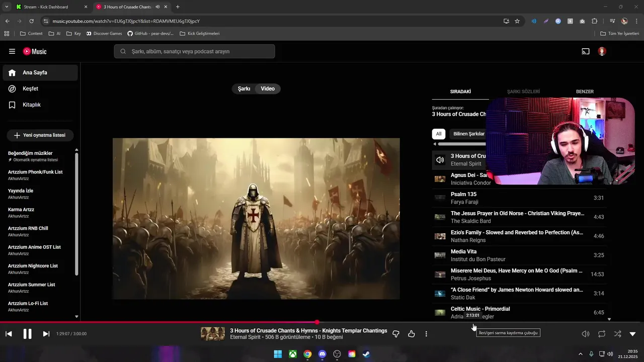644x362 pixels.
Task: Play Ezio's Family Slowed and Reverbed track
Action: point(519,236)
